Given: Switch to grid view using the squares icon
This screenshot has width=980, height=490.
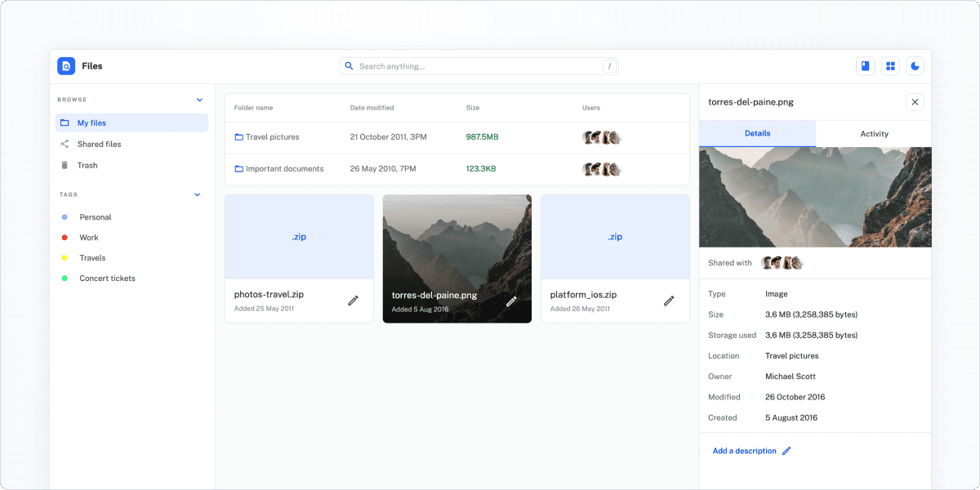Looking at the screenshot, I should (x=890, y=65).
